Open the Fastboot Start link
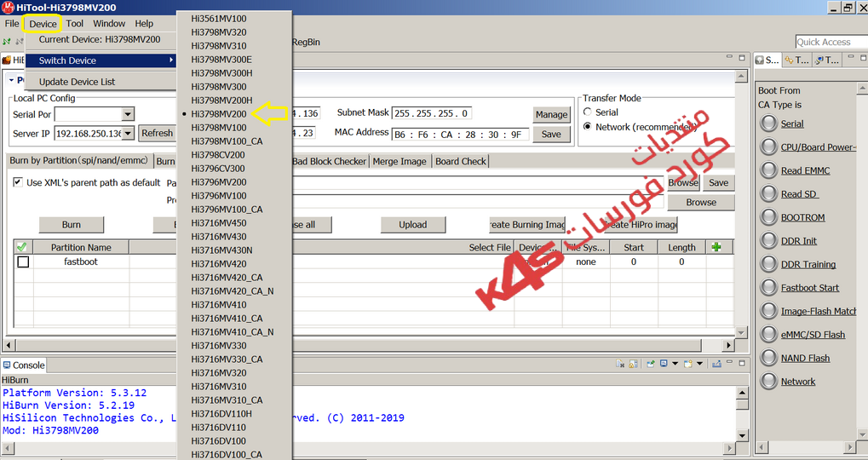This screenshot has height=460, width=868. [x=809, y=288]
